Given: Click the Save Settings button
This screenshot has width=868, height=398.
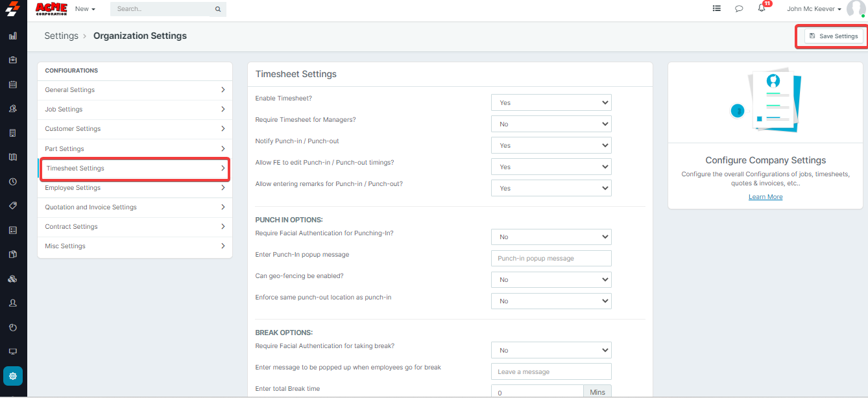Looking at the screenshot, I should [834, 36].
